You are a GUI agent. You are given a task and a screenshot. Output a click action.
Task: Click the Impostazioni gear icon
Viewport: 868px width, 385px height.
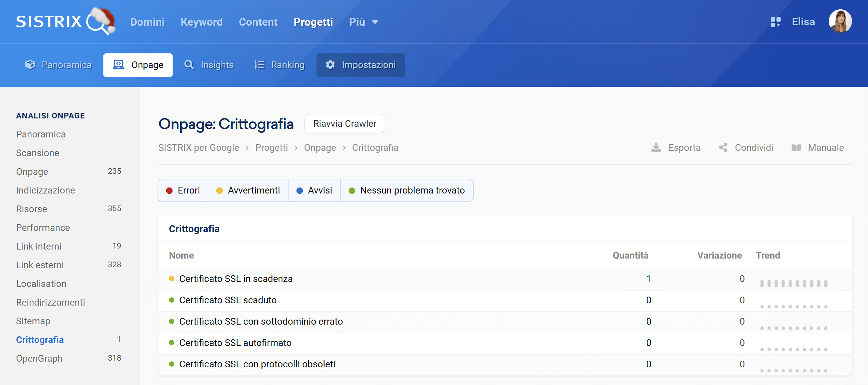click(330, 65)
